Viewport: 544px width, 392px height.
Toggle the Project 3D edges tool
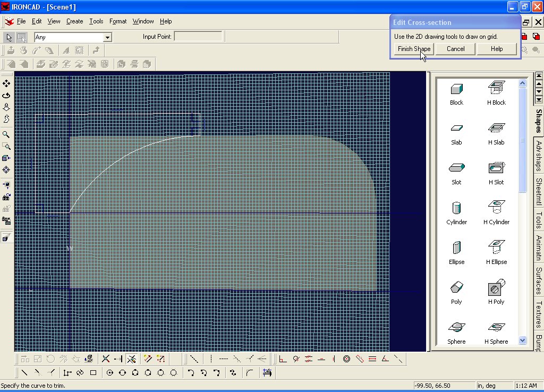(89, 359)
